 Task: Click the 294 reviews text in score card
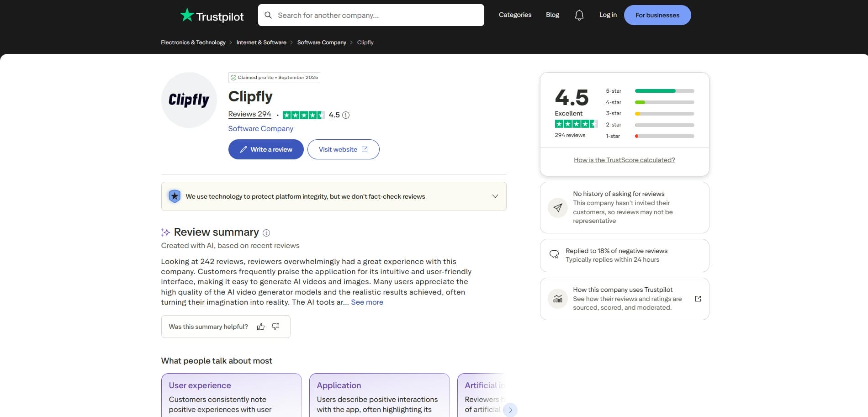tap(570, 135)
